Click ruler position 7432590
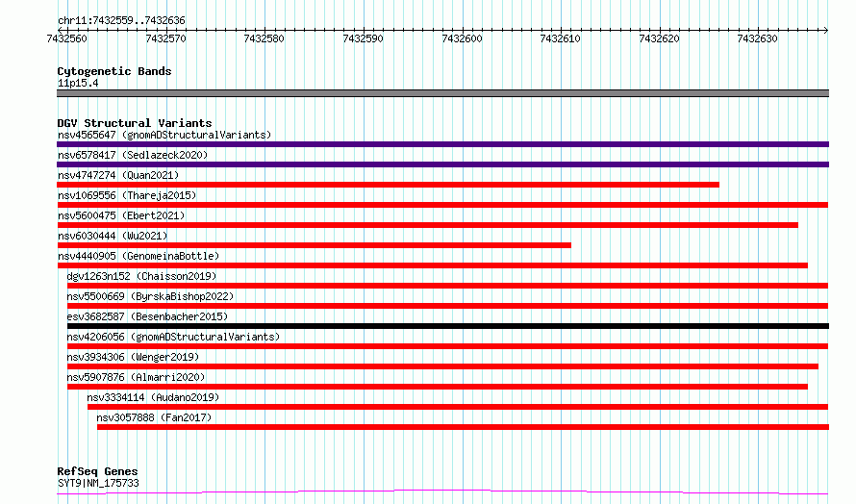This screenshot has height=504, width=856. coord(363,38)
